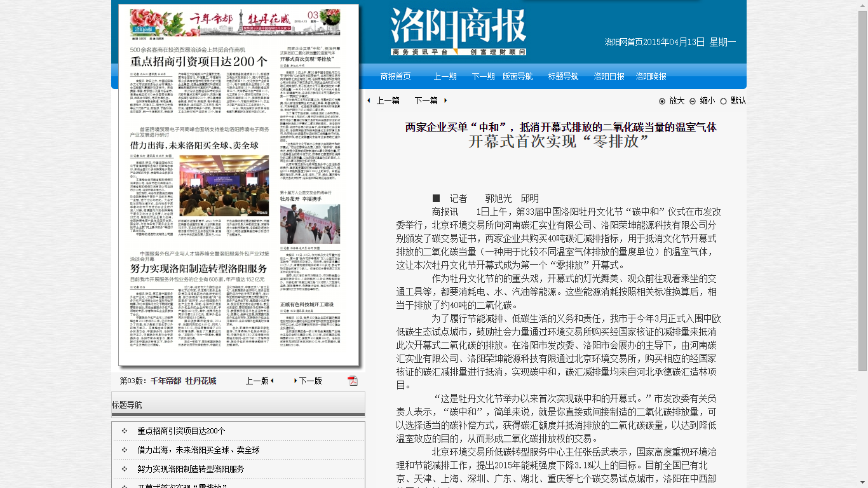This screenshot has width=868, height=488.
Task: Click the right arrow beside 下一篇
Action: (x=445, y=100)
